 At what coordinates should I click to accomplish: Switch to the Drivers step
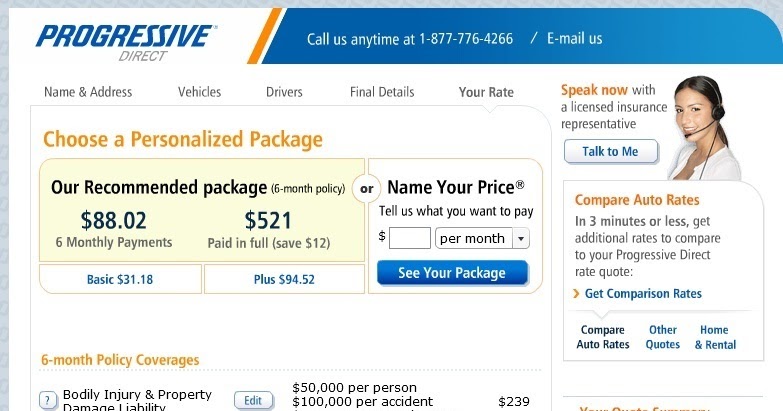(284, 92)
